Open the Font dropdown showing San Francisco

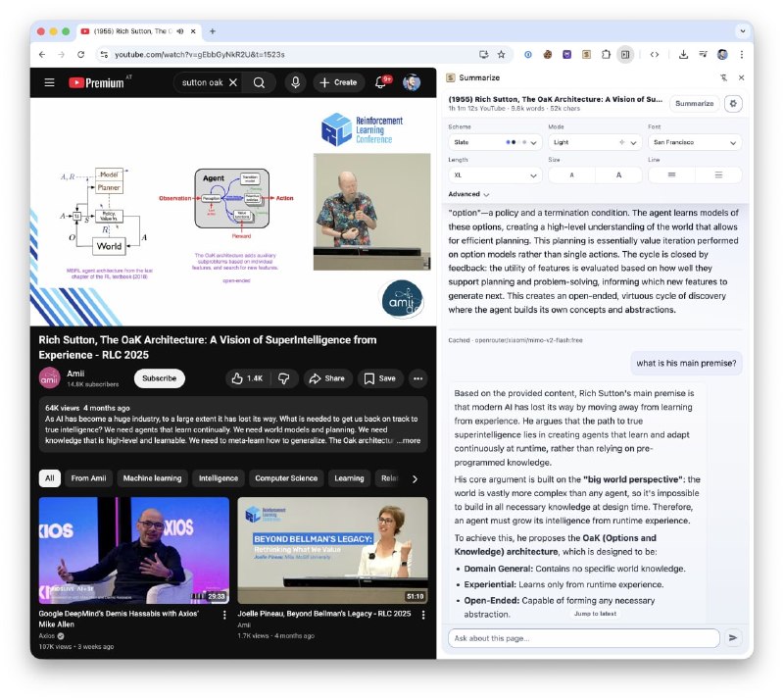tap(695, 142)
